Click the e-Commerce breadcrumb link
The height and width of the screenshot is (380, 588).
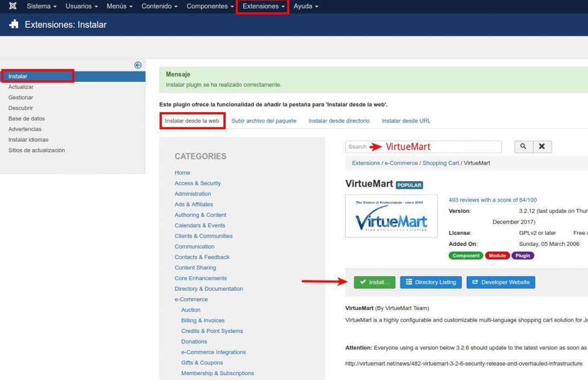point(401,163)
